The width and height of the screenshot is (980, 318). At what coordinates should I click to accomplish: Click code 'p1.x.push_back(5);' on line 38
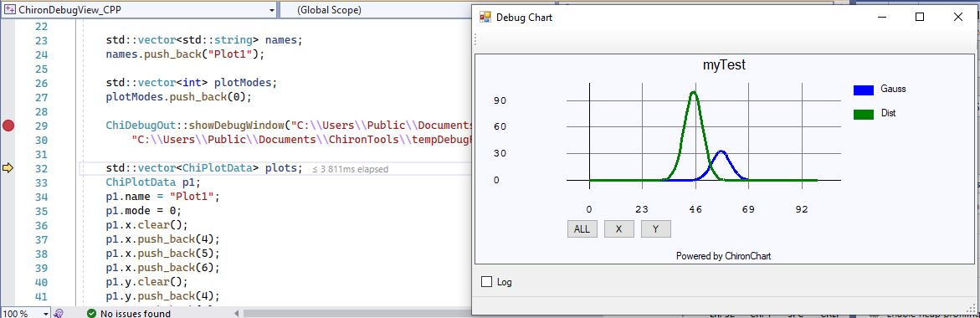pyautogui.click(x=162, y=254)
